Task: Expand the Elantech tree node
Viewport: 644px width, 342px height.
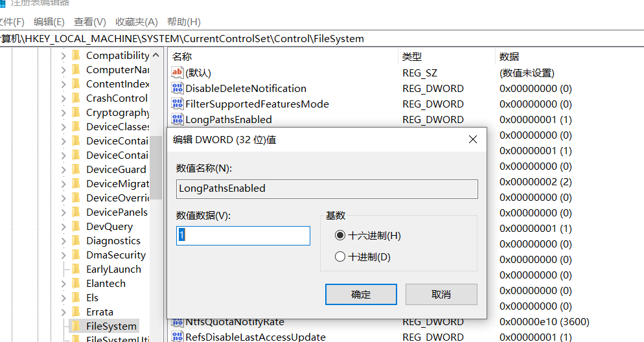Action: pos(63,283)
